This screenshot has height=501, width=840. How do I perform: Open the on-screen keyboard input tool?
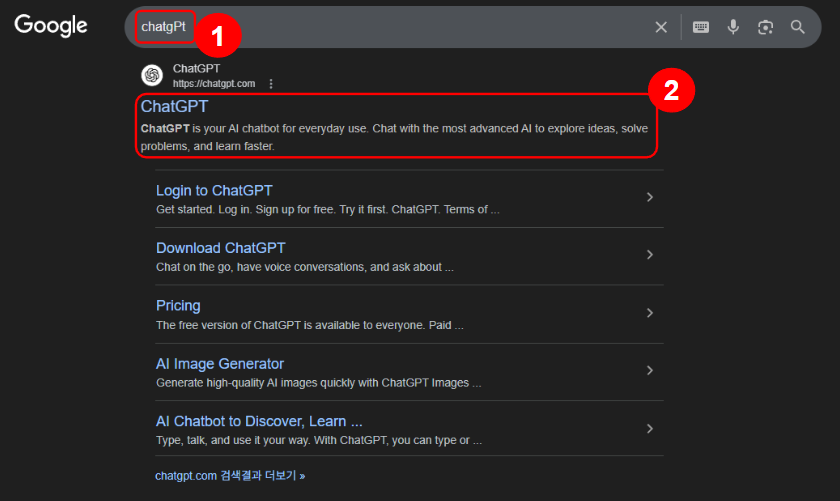click(x=701, y=27)
